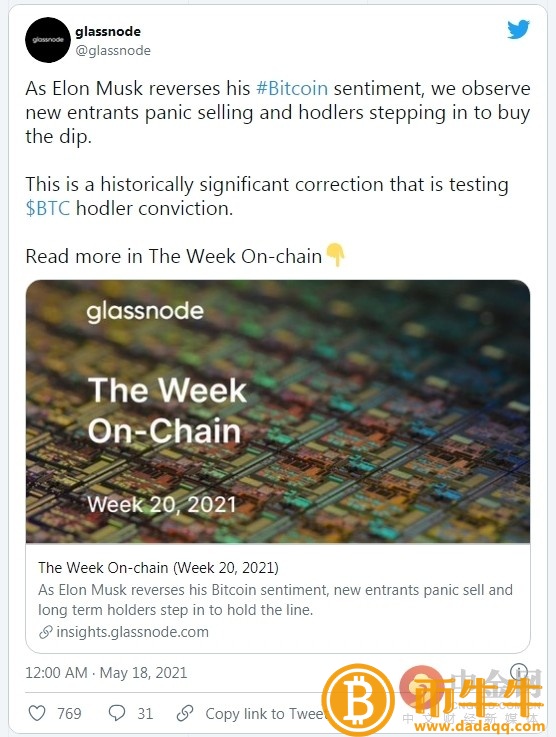The height and width of the screenshot is (737, 556).
Task: Click the copy link chain icon
Action: click(185, 713)
